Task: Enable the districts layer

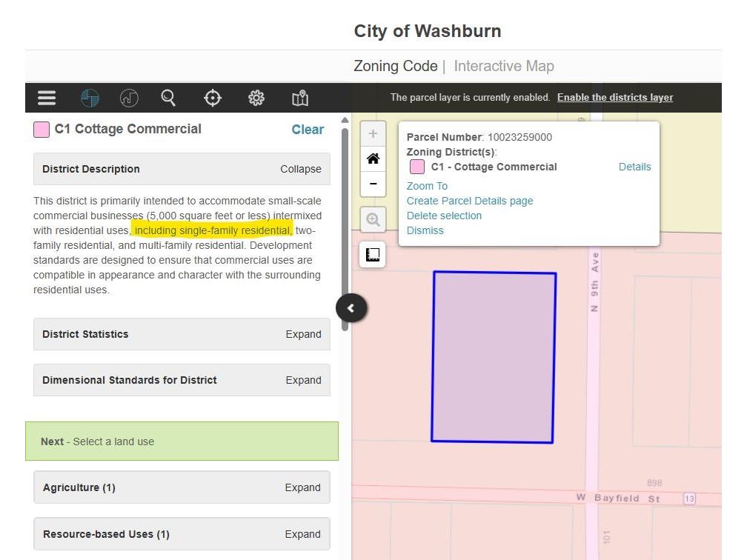Action: [615, 98]
